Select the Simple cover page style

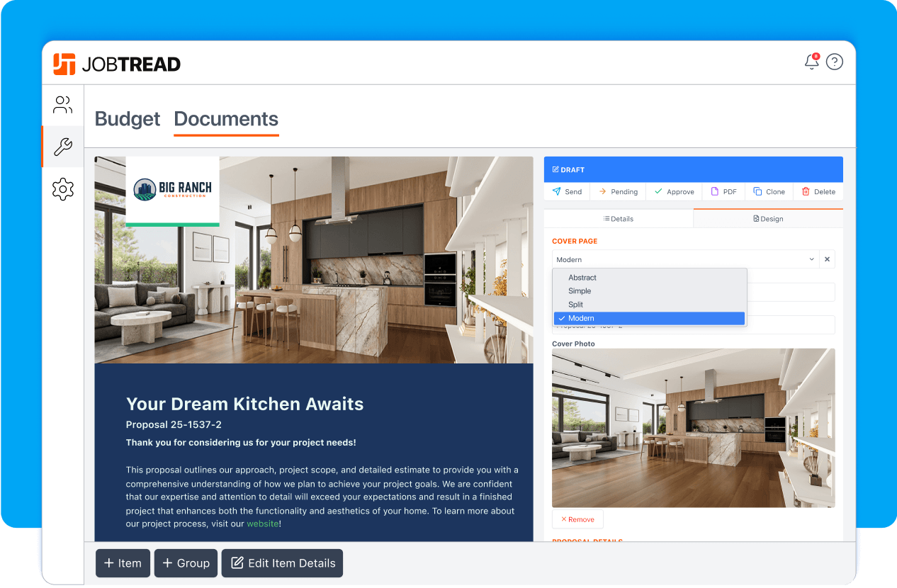580,291
